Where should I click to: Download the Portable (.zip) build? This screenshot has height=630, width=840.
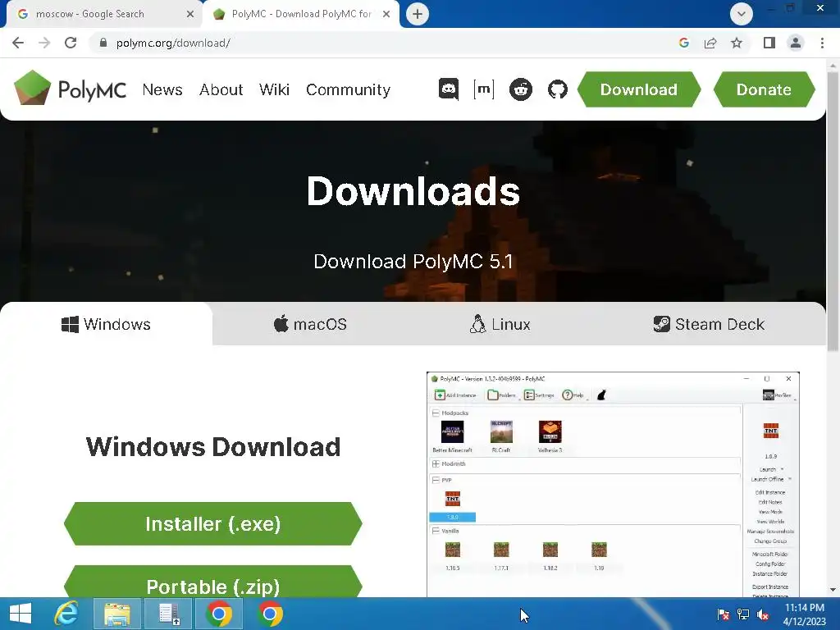(x=213, y=582)
